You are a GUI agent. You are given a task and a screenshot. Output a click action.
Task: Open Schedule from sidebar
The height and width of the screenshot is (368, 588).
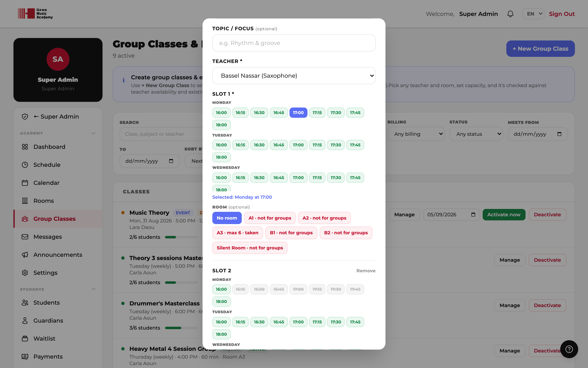(58, 165)
